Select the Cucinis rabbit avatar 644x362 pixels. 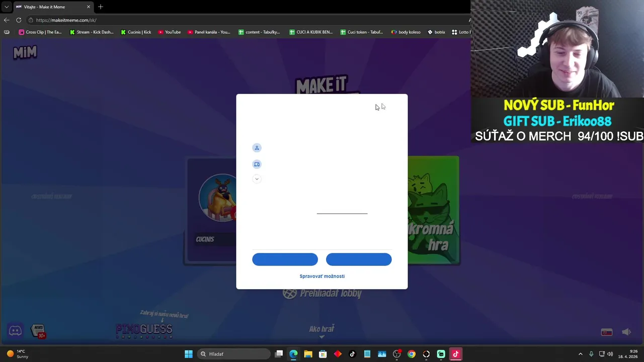(218, 198)
